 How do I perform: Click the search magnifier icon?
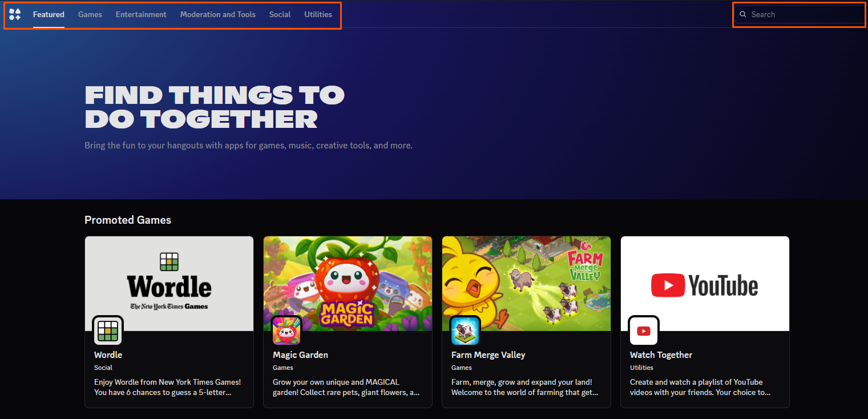(x=743, y=14)
